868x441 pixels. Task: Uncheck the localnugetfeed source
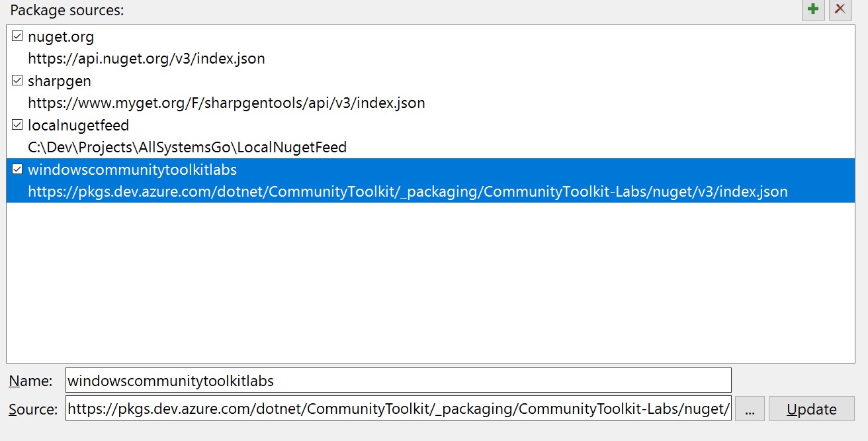click(x=16, y=125)
